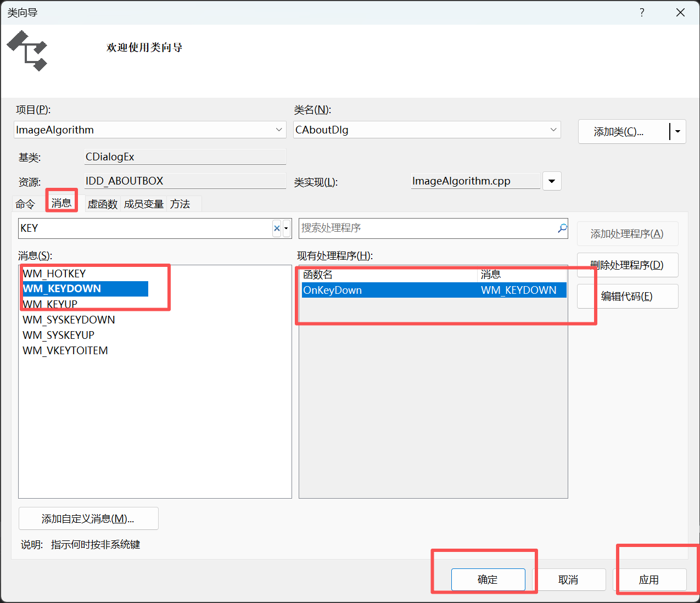
Task: Click the 删除处理程序(D) button
Action: [x=628, y=265]
